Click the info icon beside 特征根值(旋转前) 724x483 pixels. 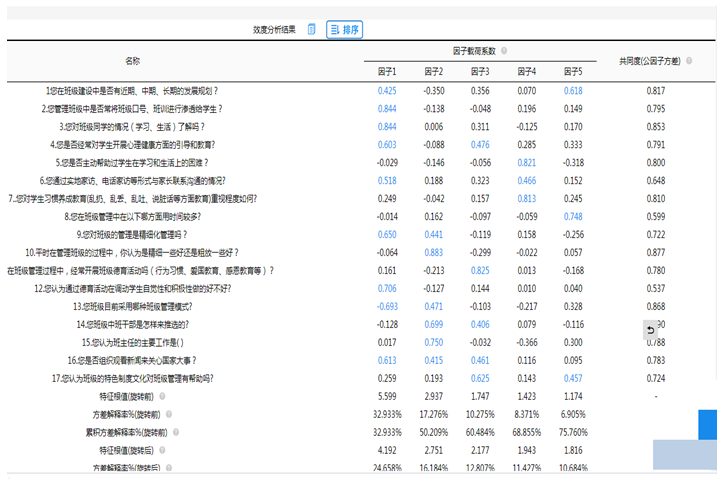(162, 397)
